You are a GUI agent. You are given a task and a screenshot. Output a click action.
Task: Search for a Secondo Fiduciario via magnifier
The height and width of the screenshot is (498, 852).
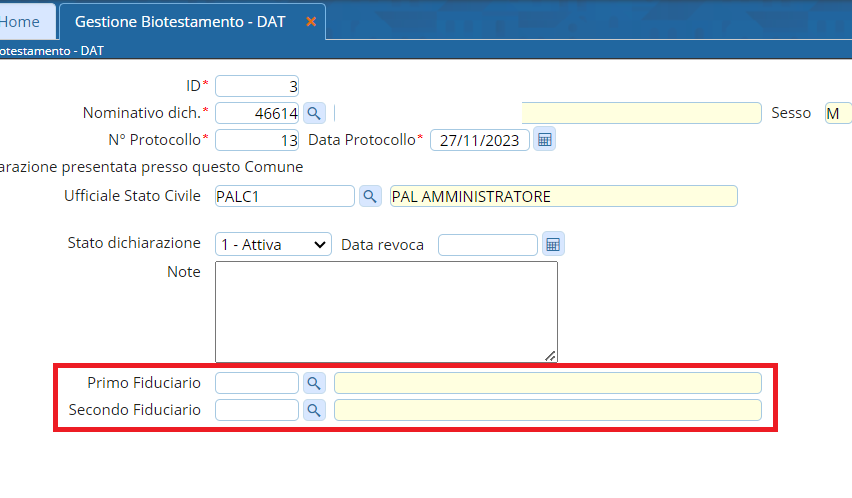(314, 410)
